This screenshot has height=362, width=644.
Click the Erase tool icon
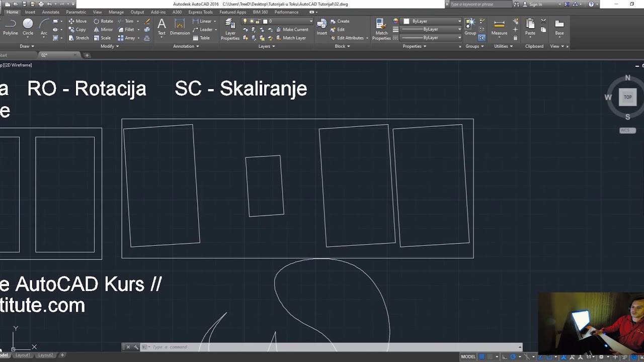click(147, 21)
